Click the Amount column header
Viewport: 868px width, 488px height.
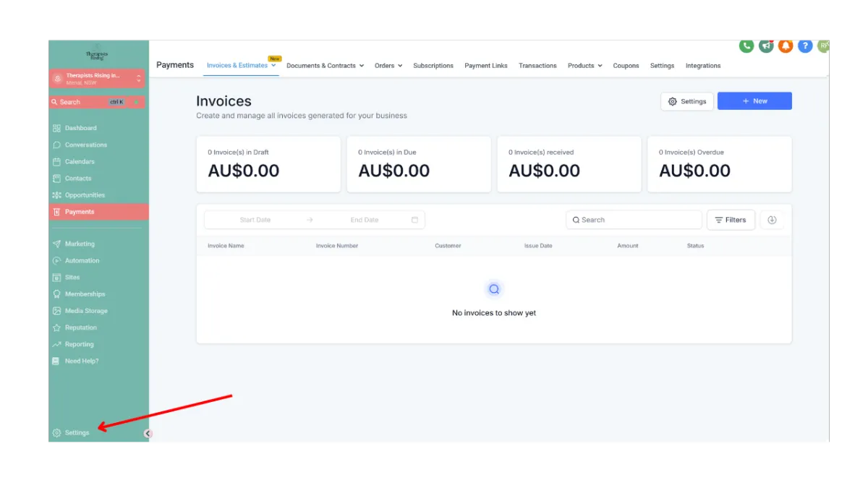[x=628, y=246]
